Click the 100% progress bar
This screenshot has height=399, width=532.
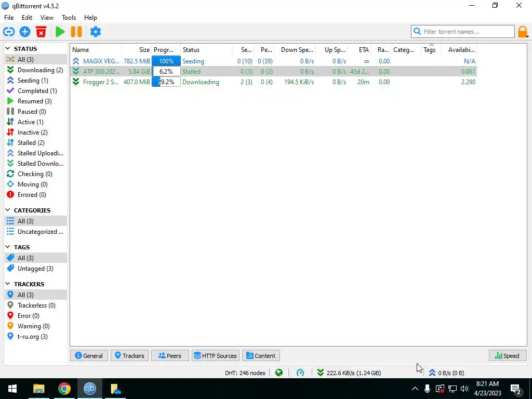pyautogui.click(x=166, y=61)
